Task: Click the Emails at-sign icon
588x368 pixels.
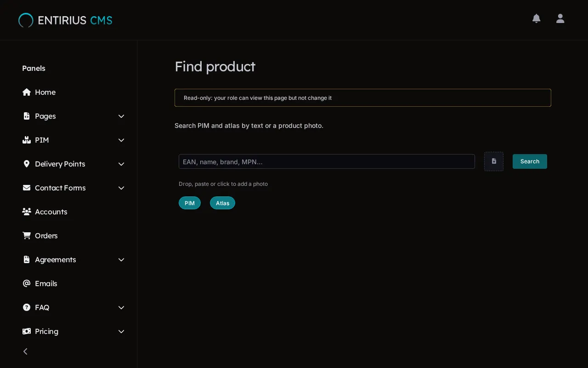Action: [x=27, y=283]
